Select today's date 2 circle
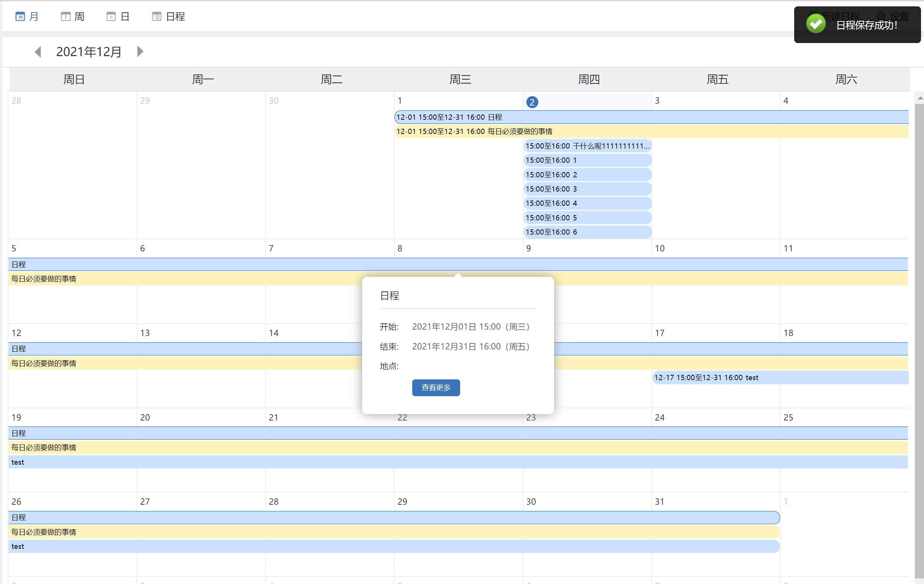924x584 pixels. click(x=532, y=102)
